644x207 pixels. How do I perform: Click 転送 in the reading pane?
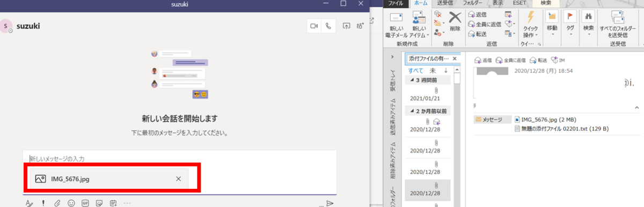[x=538, y=60]
